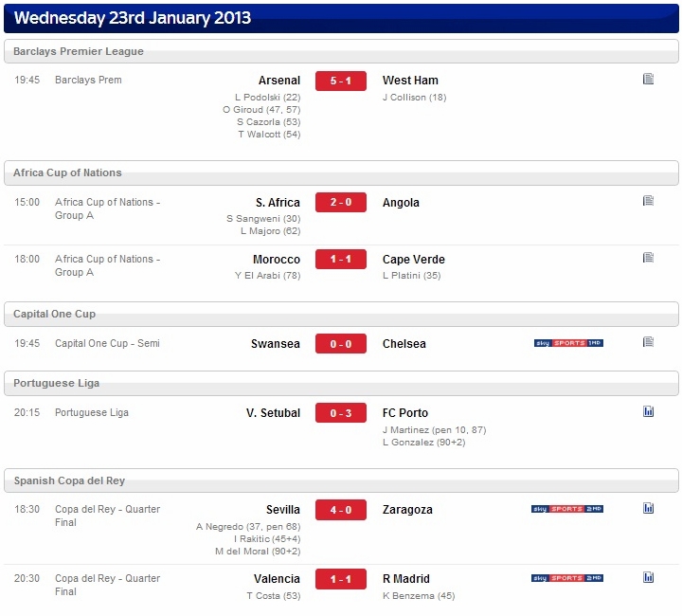View stats icon for Sevilla v Zaragoza
This screenshot has width=682, height=616.
click(648, 508)
